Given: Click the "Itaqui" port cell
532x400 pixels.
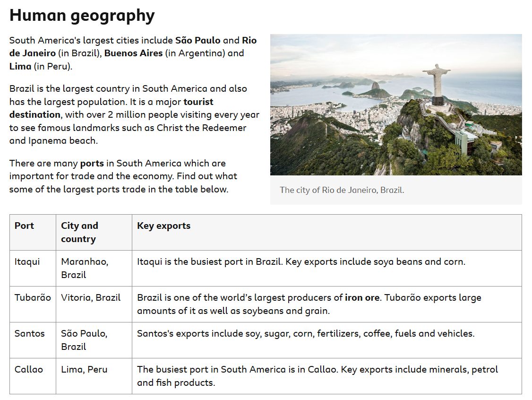Looking at the screenshot, I should pos(33,268).
